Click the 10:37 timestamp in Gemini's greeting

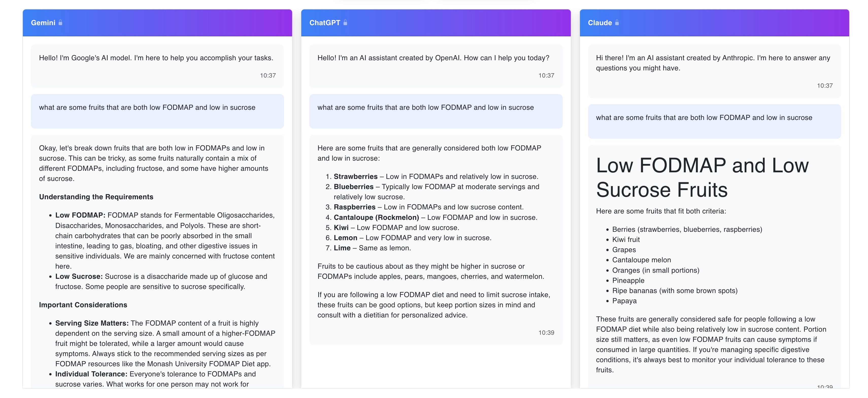268,75
